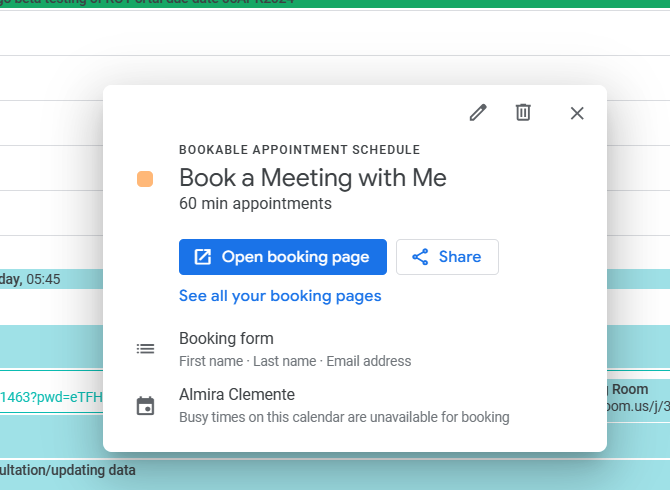Click the 'Booking form' heading
Screen dimensions: 670x490
(226, 338)
